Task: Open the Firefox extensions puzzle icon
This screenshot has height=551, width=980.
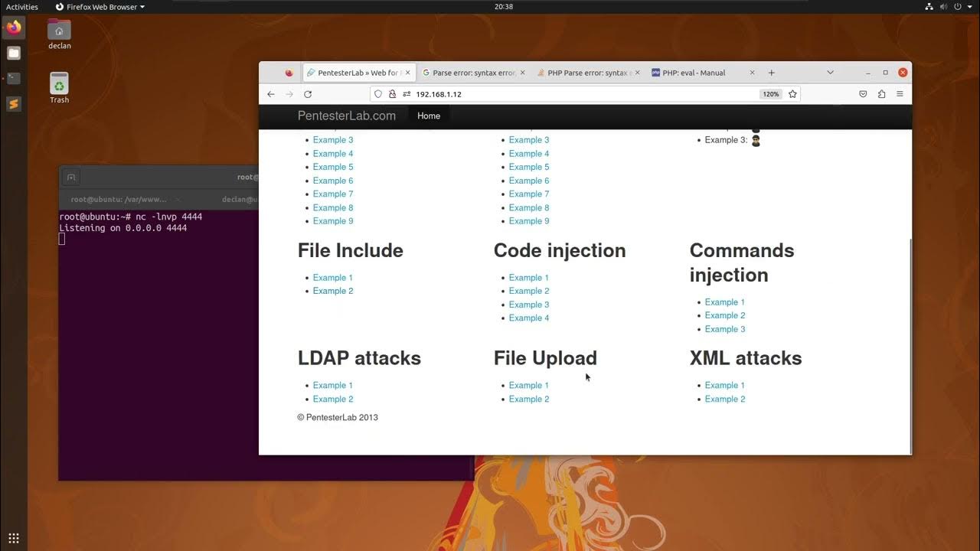Action: point(881,94)
